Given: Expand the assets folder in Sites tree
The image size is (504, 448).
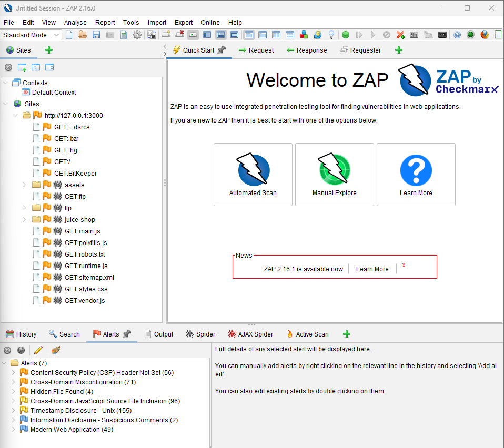Looking at the screenshot, I should 24,185.
